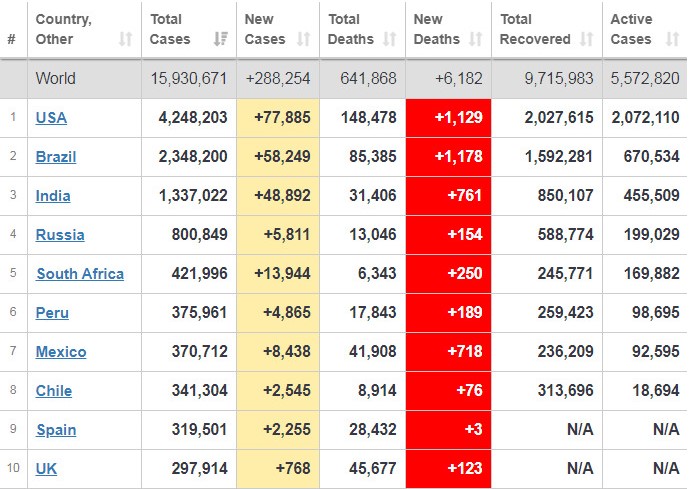Click the # rank column header
This screenshot has width=694, height=489.
12,39
